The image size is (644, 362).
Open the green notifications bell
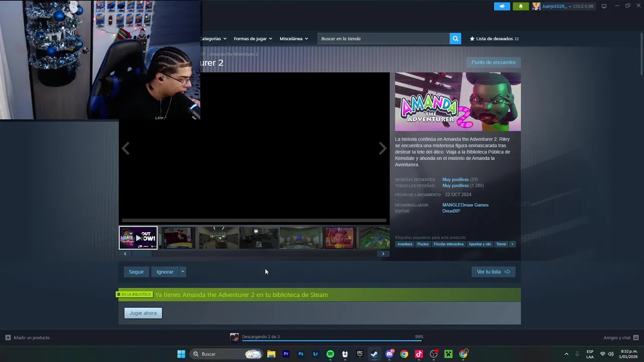(521, 6)
